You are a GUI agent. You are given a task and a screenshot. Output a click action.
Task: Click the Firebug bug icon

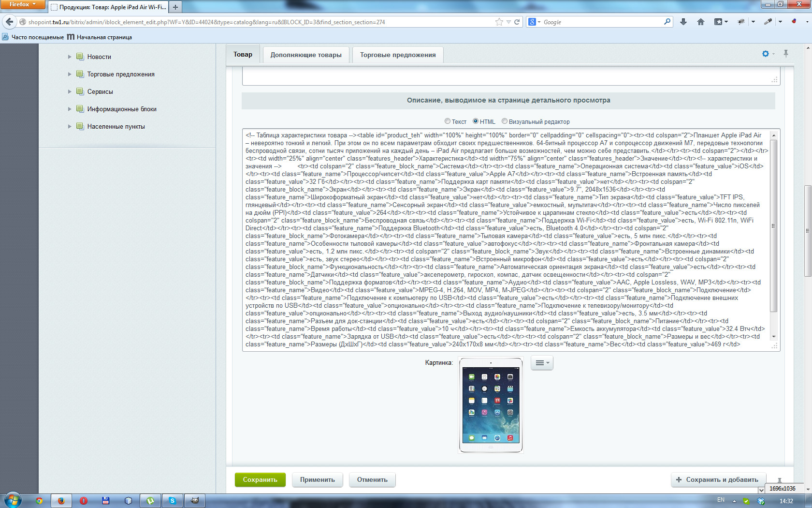click(x=741, y=22)
